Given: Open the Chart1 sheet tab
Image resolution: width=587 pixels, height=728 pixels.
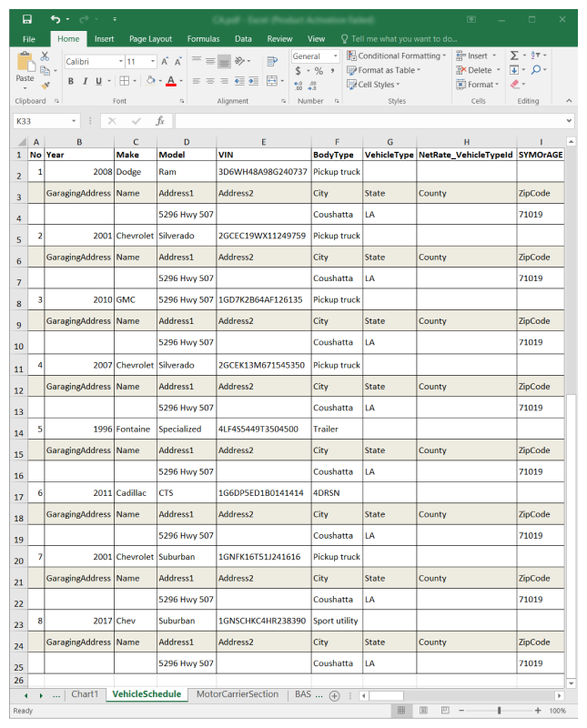Looking at the screenshot, I should [85, 694].
